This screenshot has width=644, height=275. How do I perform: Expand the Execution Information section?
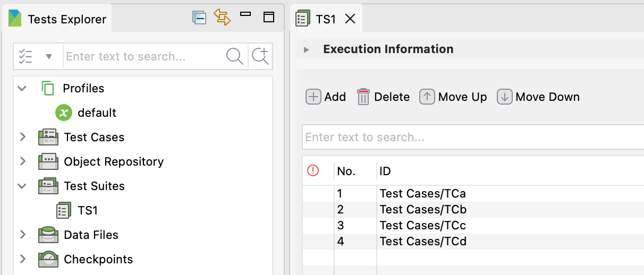[x=307, y=50]
